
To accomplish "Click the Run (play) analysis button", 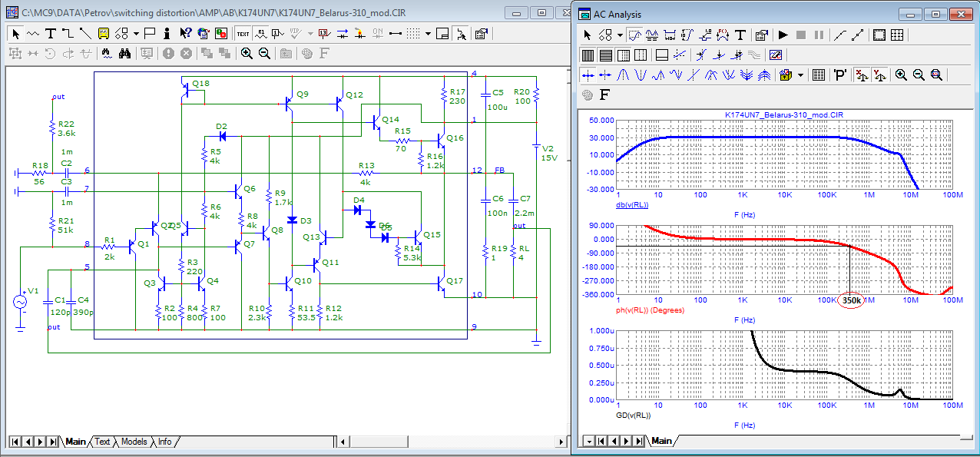I will click(783, 35).
